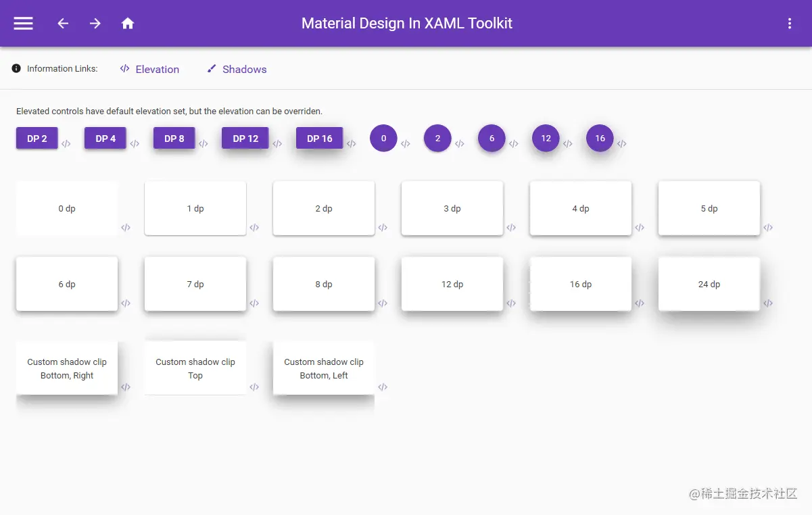Return to the Home page icon
This screenshot has height=515, width=812.
(x=128, y=24)
